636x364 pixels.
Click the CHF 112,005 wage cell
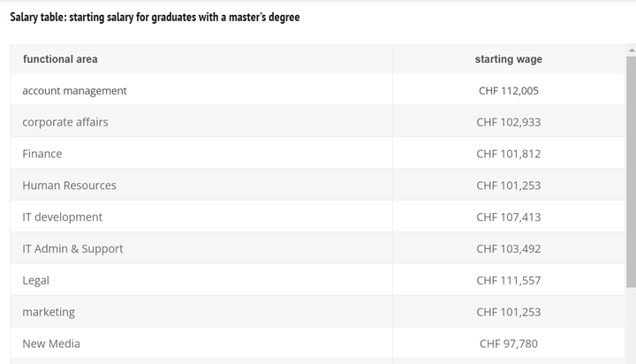pos(508,90)
